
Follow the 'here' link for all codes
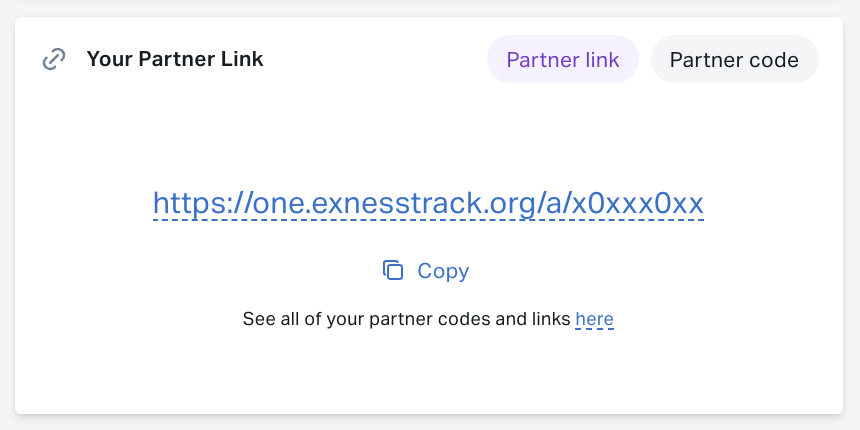tap(595, 319)
